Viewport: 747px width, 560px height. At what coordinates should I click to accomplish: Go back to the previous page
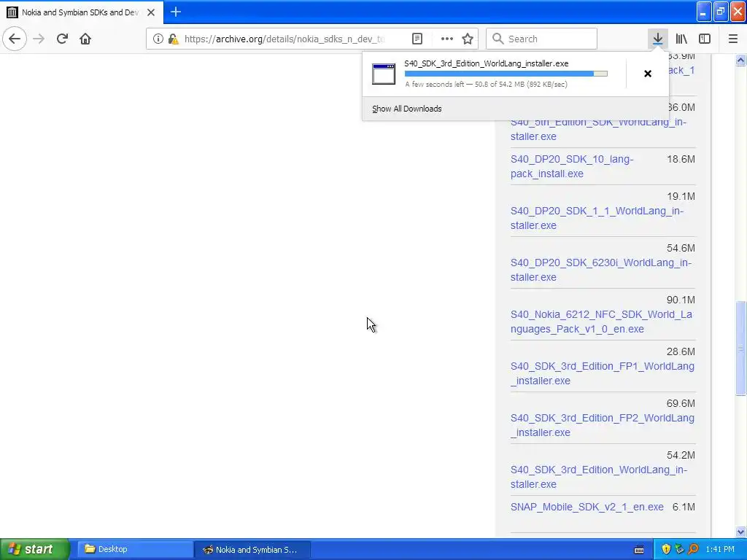15,39
